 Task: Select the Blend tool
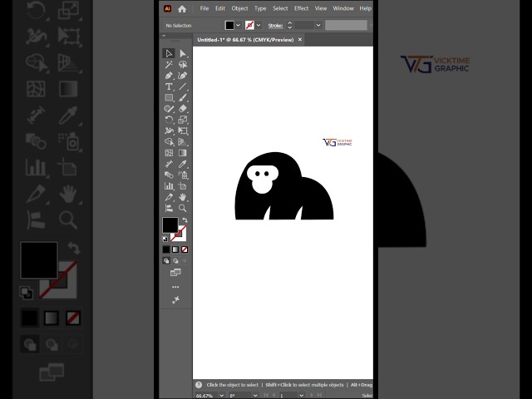point(169,175)
